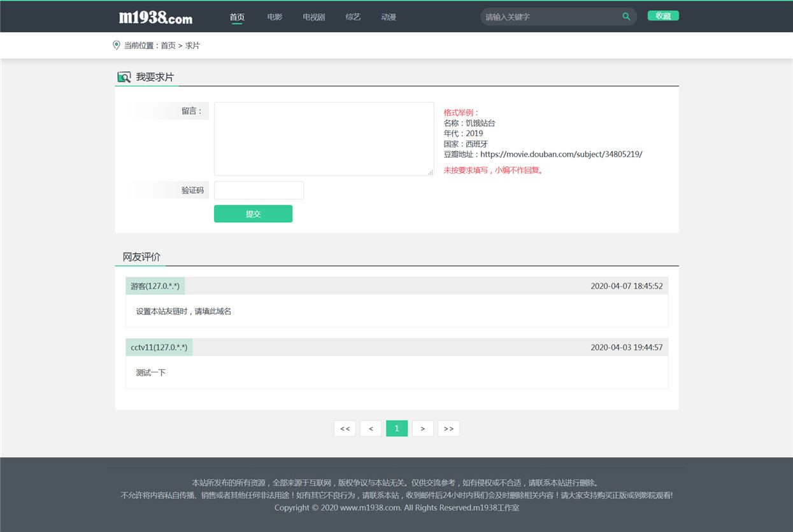This screenshot has height=532, width=793.
Task: Select page 1 in pagination
Action: click(x=397, y=428)
